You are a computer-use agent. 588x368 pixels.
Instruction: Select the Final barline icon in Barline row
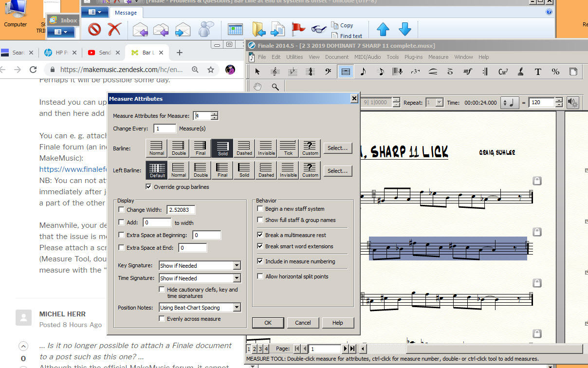click(200, 147)
